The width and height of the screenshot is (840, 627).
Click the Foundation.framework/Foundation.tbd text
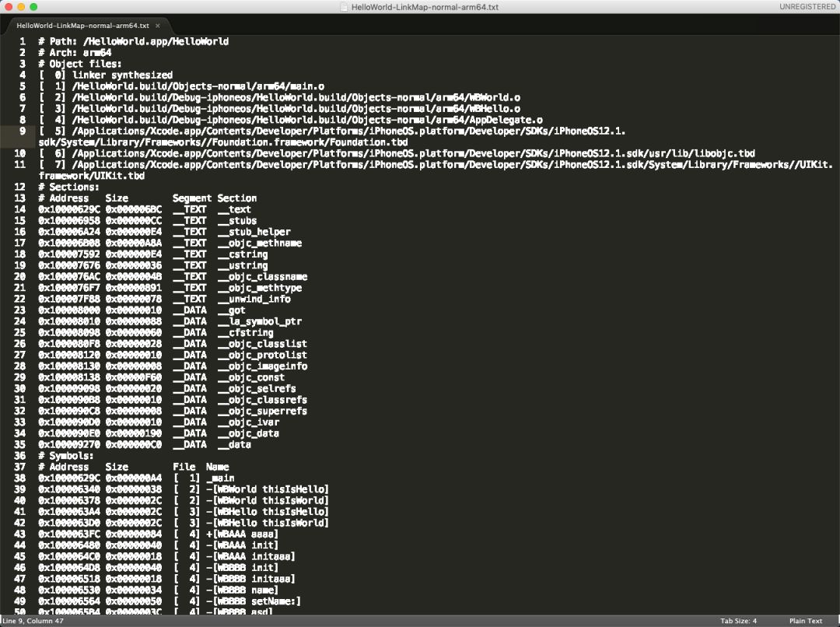pos(310,142)
